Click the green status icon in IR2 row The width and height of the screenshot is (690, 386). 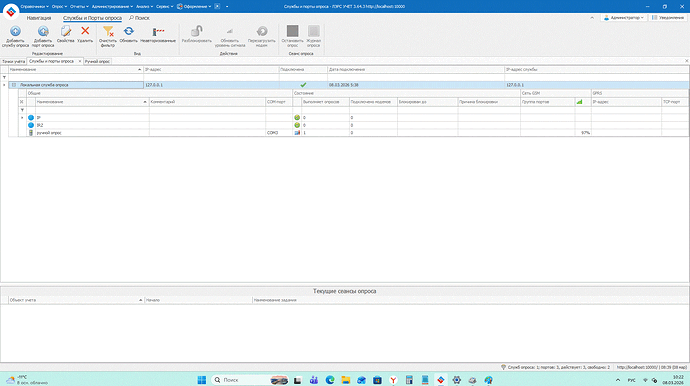click(x=297, y=125)
